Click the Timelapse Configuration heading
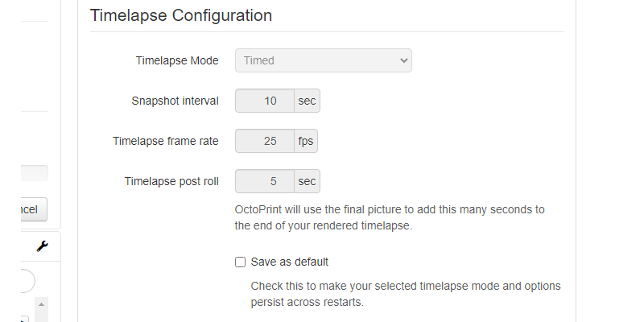This screenshot has width=644, height=322. click(x=181, y=15)
